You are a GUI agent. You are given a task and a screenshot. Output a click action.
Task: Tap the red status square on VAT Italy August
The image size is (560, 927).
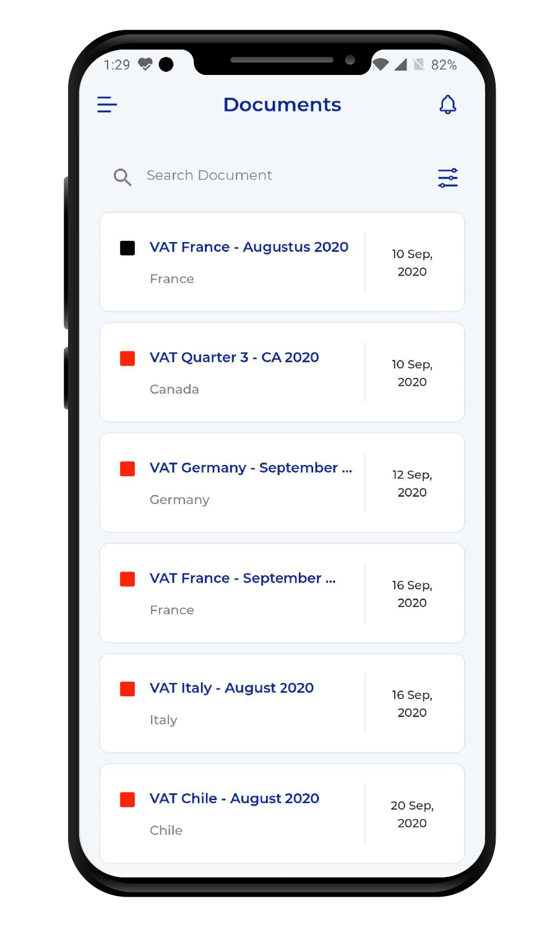coord(127,689)
